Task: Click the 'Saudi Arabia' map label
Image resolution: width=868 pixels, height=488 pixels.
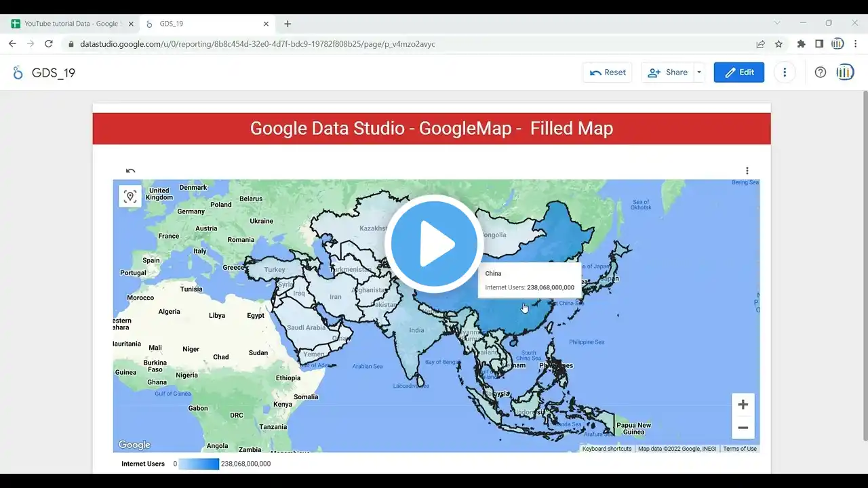Action: point(307,328)
